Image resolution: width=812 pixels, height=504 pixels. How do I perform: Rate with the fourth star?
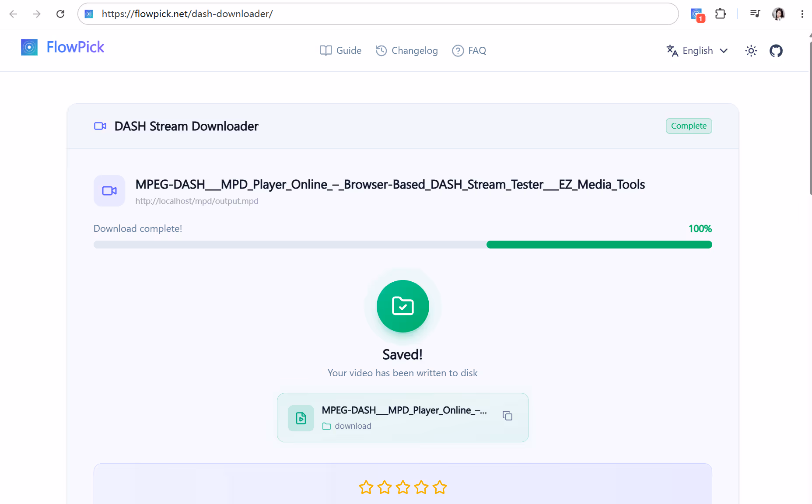(421, 487)
